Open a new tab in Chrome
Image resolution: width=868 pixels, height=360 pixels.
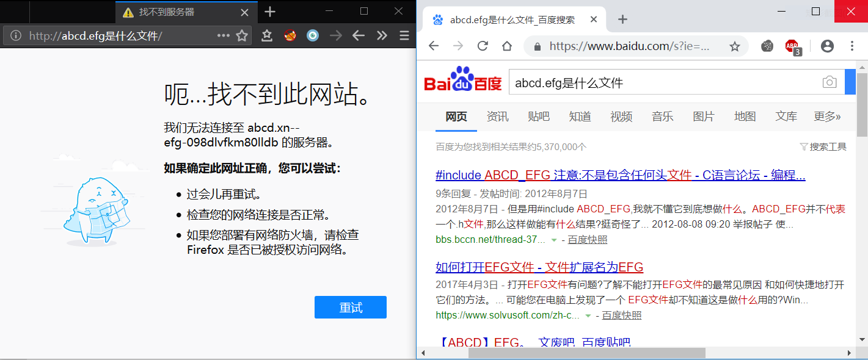(x=622, y=20)
